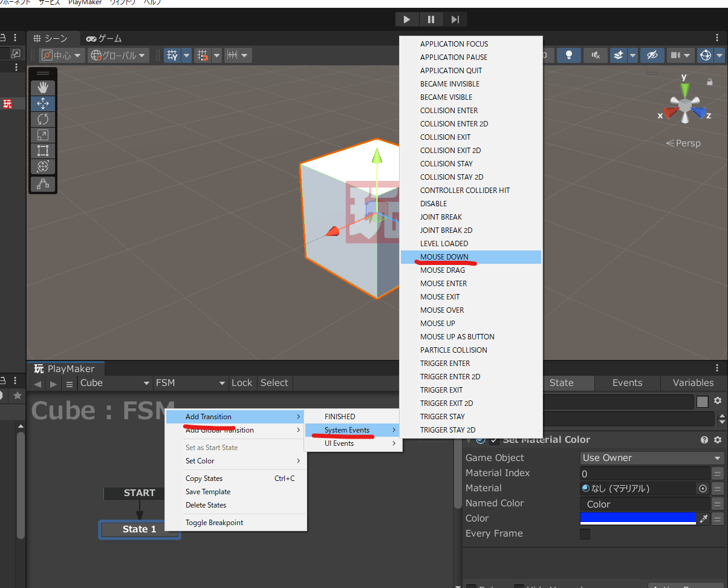Click the blue Color swatch
The image size is (728, 588).
(638, 518)
